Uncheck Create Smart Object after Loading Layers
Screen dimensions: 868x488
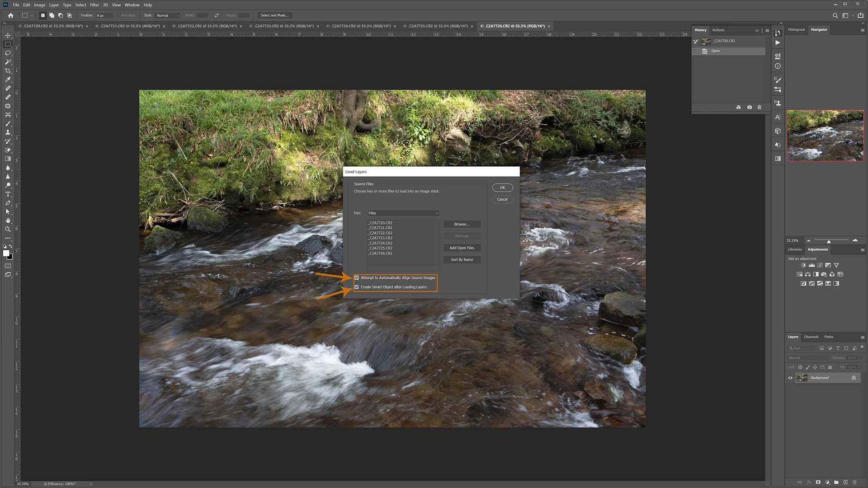(x=357, y=287)
